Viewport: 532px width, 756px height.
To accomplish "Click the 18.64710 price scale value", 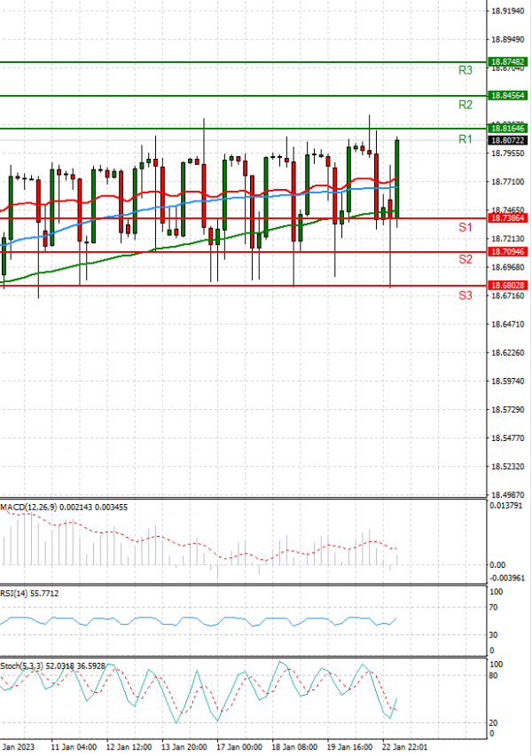I will [x=507, y=324].
